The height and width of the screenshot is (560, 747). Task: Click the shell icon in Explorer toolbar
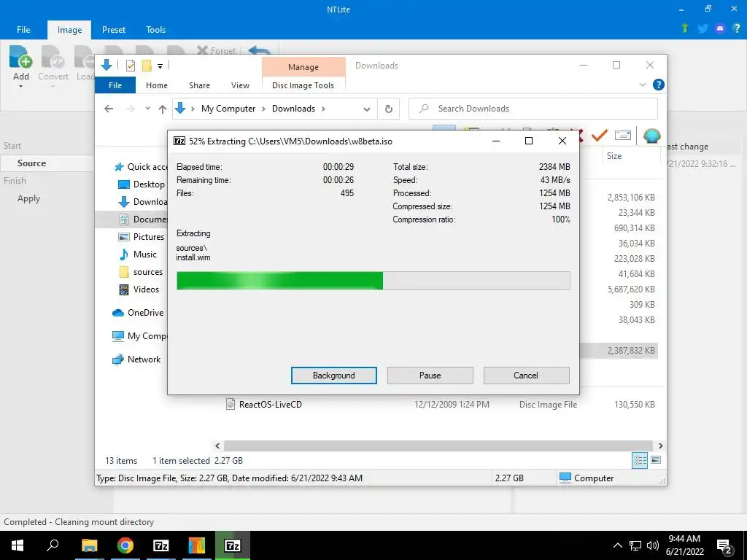tap(651, 135)
